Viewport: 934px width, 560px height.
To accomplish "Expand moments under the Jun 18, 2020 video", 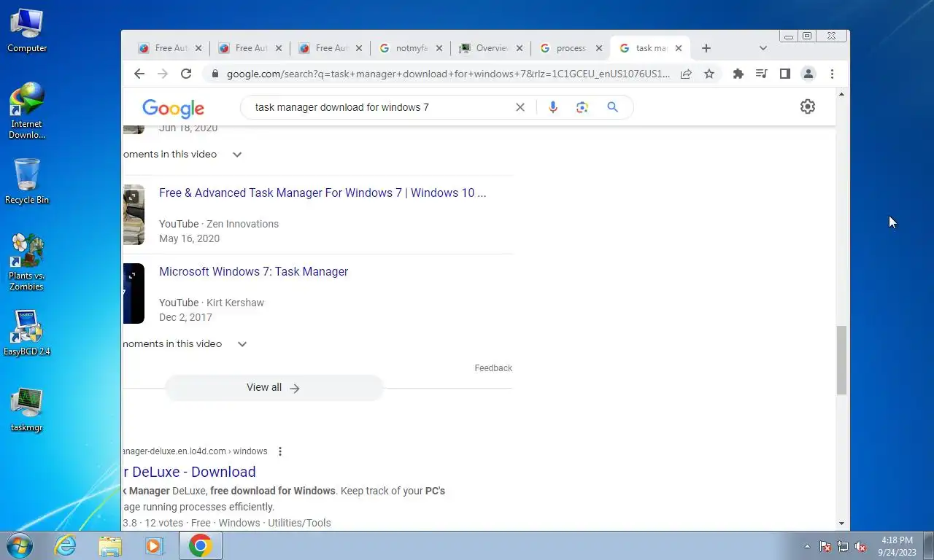I will click(237, 155).
